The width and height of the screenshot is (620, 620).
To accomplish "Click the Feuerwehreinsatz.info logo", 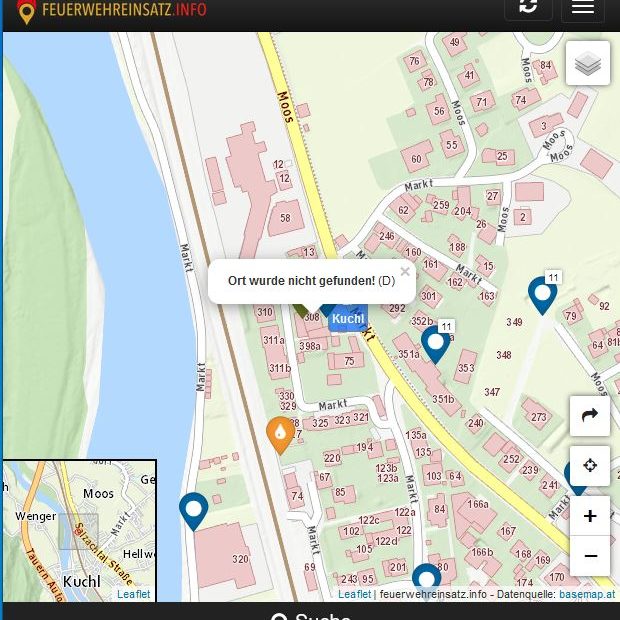I will [x=112, y=10].
